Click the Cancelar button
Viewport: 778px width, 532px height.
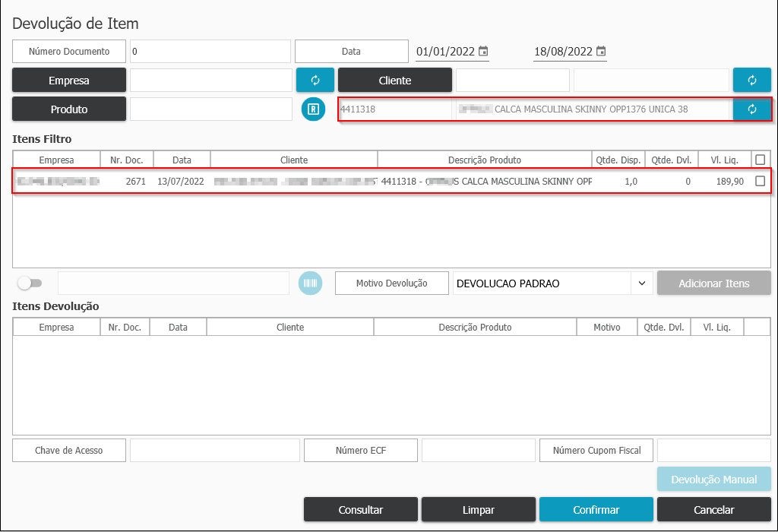pyautogui.click(x=714, y=510)
